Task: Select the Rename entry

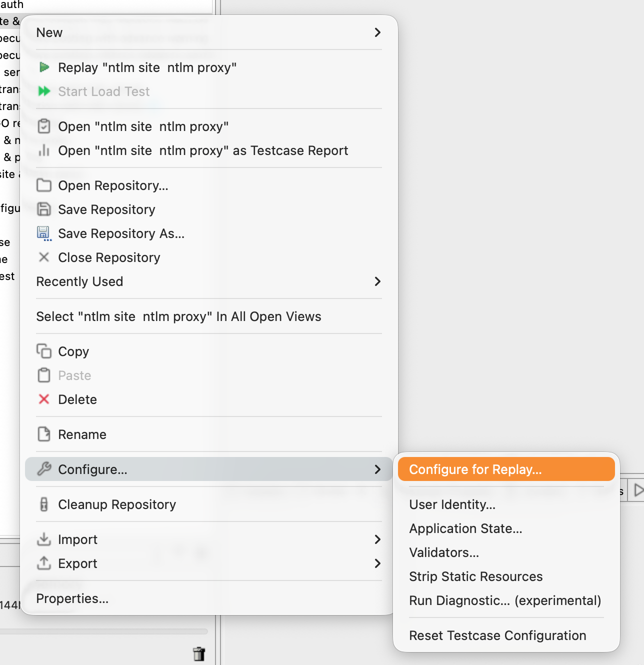Action: coord(208,434)
